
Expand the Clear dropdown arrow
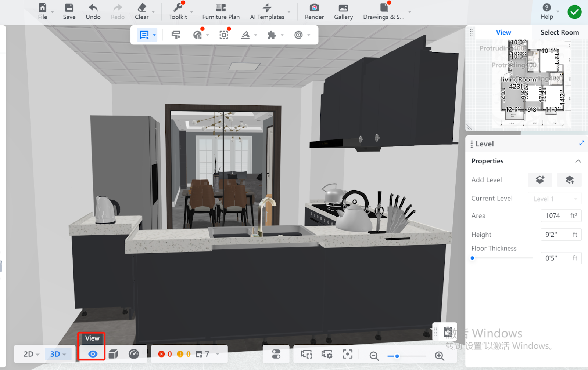pos(153,12)
